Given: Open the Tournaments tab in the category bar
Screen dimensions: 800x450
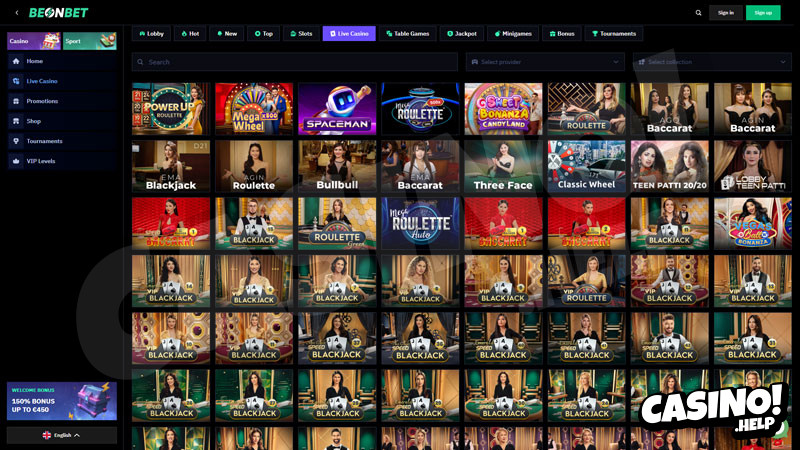Looking at the screenshot, I should tap(614, 34).
